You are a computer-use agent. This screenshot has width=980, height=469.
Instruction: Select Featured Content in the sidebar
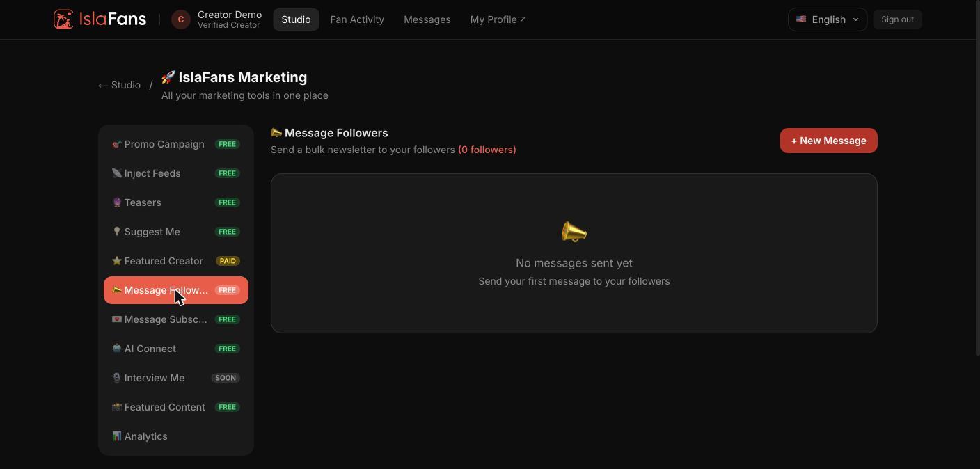(x=176, y=407)
